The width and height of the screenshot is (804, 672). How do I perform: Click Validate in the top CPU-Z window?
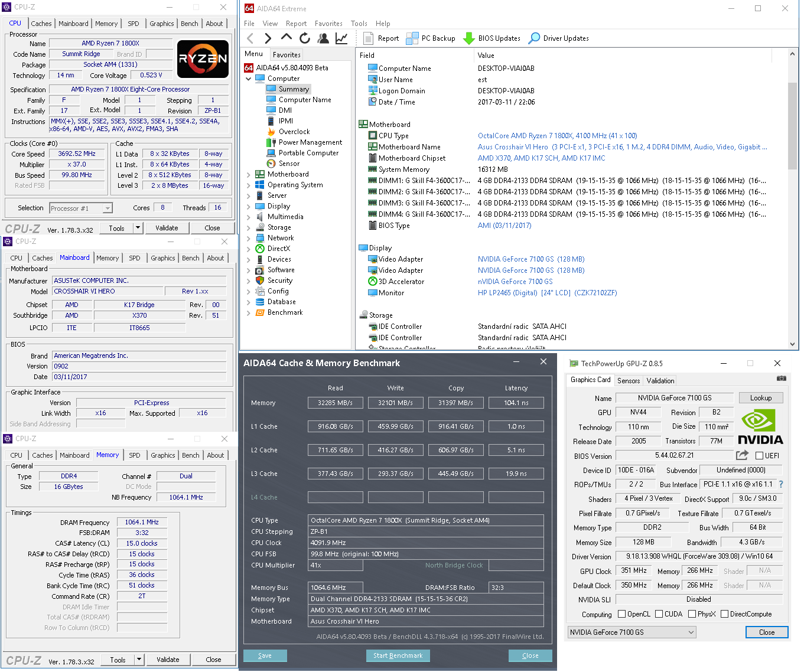click(x=167, y=228)
